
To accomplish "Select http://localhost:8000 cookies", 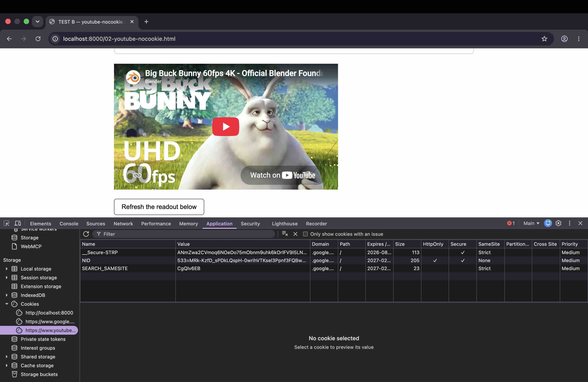I will [49, 313].
